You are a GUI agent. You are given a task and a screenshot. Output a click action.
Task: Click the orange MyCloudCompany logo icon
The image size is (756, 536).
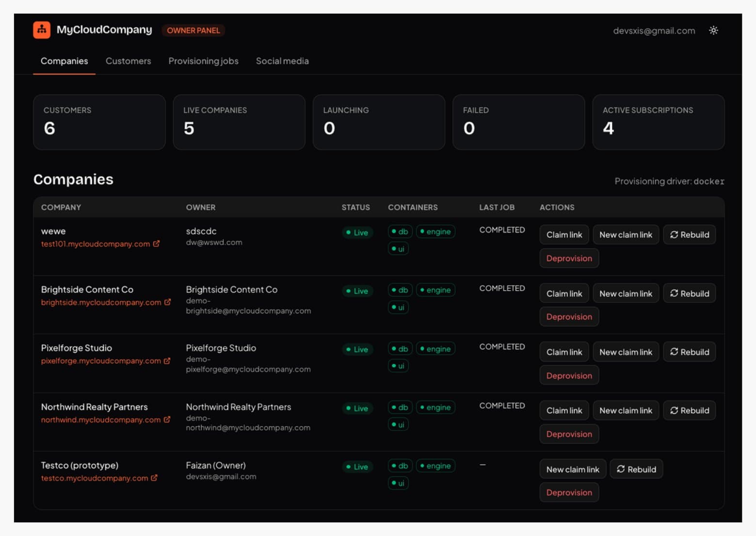[42, 30]
